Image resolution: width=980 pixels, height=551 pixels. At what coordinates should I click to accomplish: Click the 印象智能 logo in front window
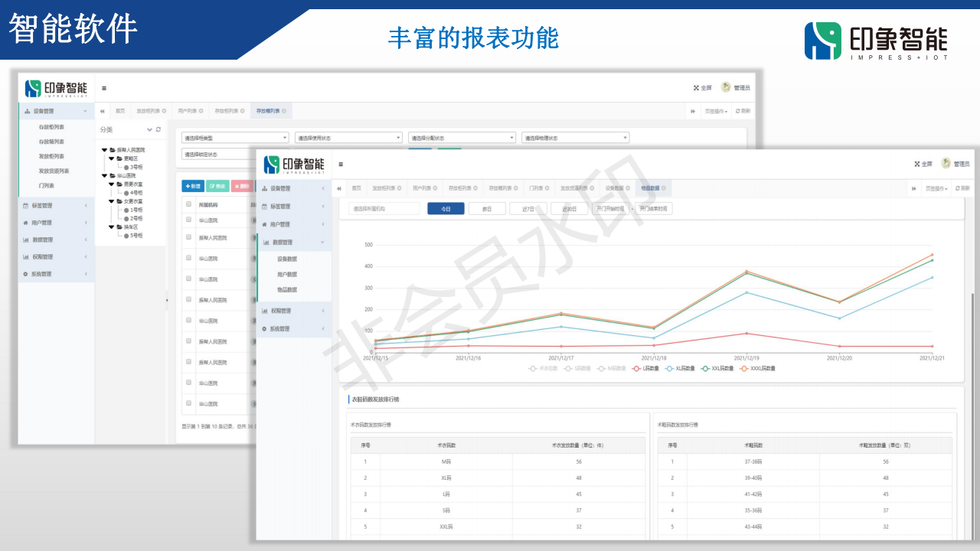pos(295,165)
